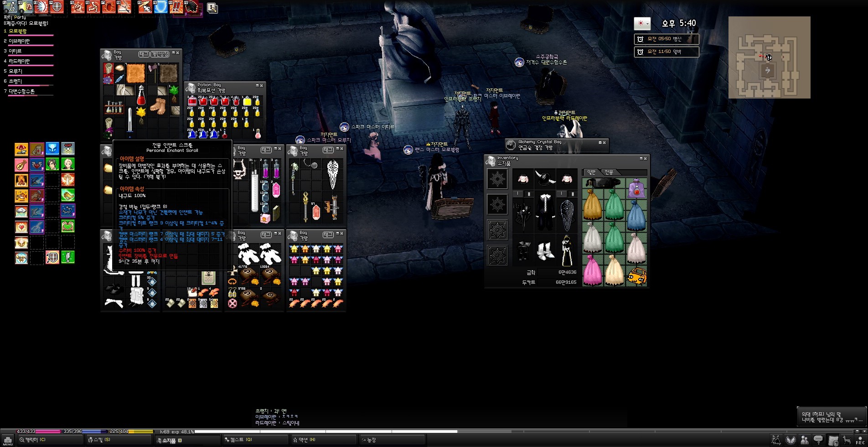The height and width of the screenshot is (447, 868).
Task: Open the Shop icon in bottom bar
Action: 776,440
